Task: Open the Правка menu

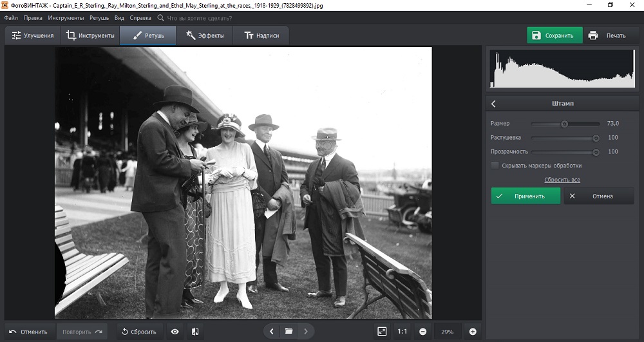Action: click(33, 18)
